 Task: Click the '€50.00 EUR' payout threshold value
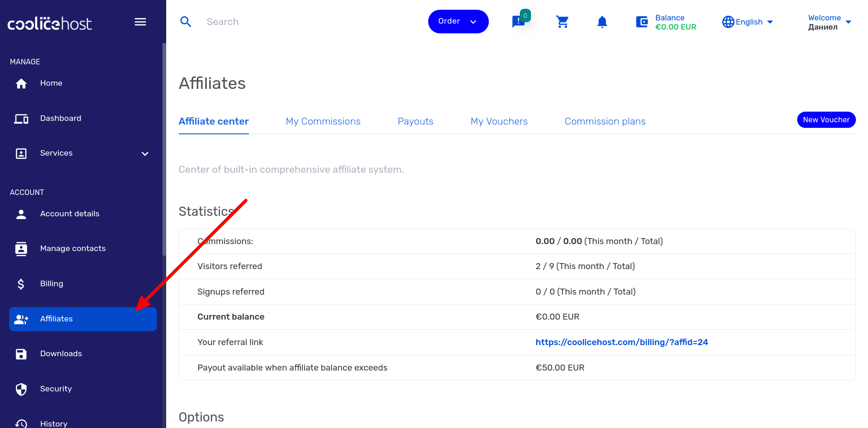(560, 368)
